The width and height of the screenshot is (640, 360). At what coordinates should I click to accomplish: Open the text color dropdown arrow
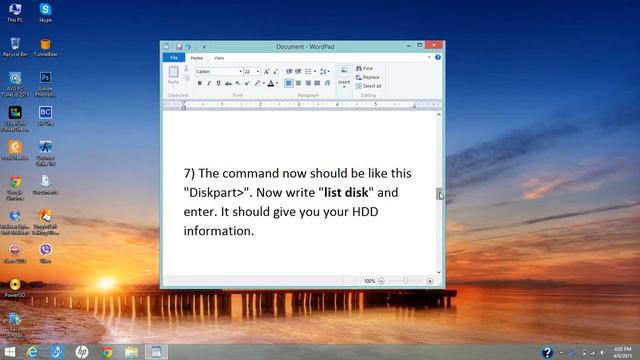tap(277, 83)
